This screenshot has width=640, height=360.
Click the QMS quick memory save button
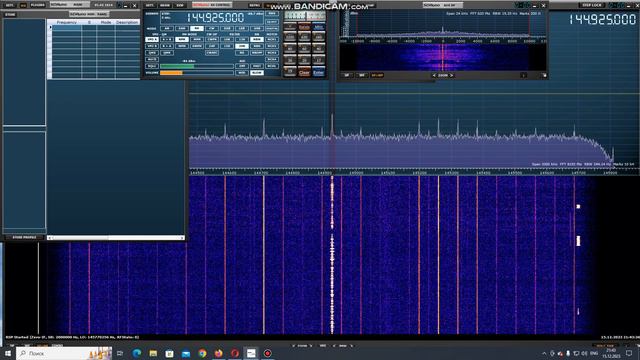[x=152, y=53]
